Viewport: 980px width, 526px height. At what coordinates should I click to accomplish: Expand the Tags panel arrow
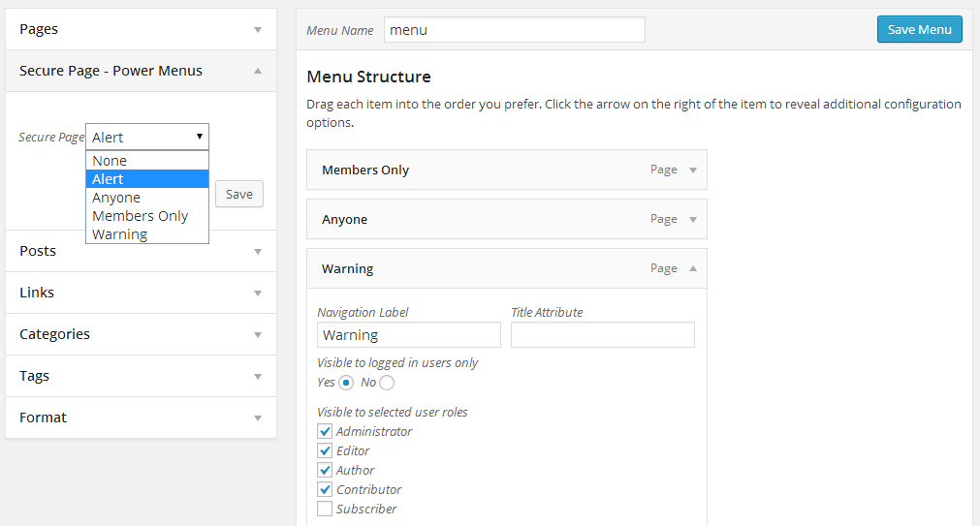pyautogui.click(x=258, y=377)
